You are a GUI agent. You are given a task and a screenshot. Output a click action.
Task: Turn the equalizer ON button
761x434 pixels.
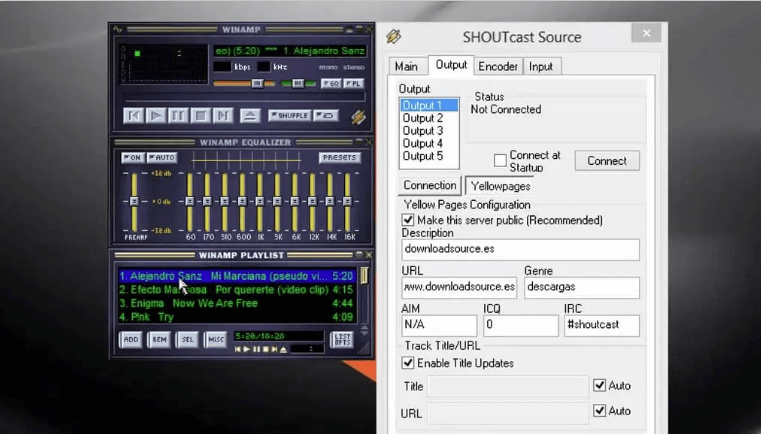click(132, 158)
